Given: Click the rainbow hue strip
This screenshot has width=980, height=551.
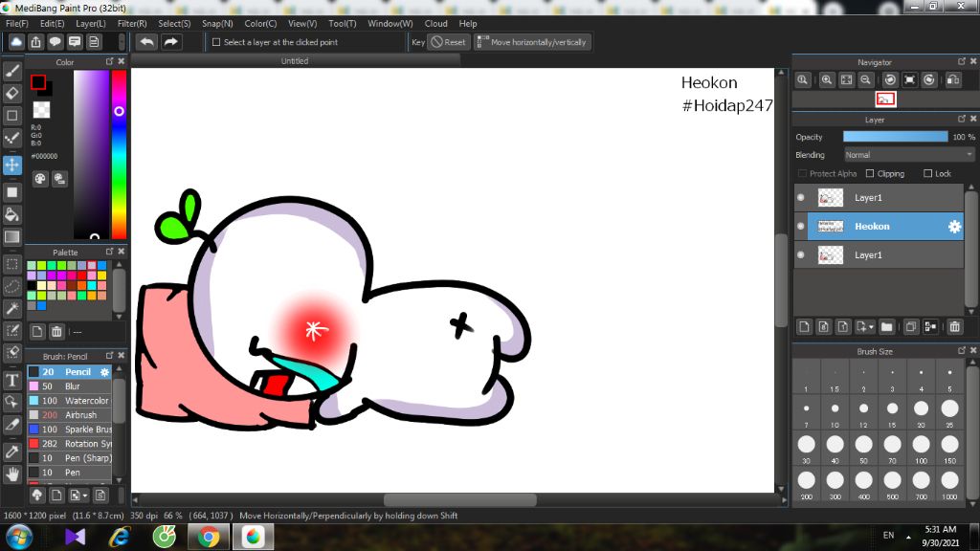Looking at the screenshot, I should coord(119,154).
